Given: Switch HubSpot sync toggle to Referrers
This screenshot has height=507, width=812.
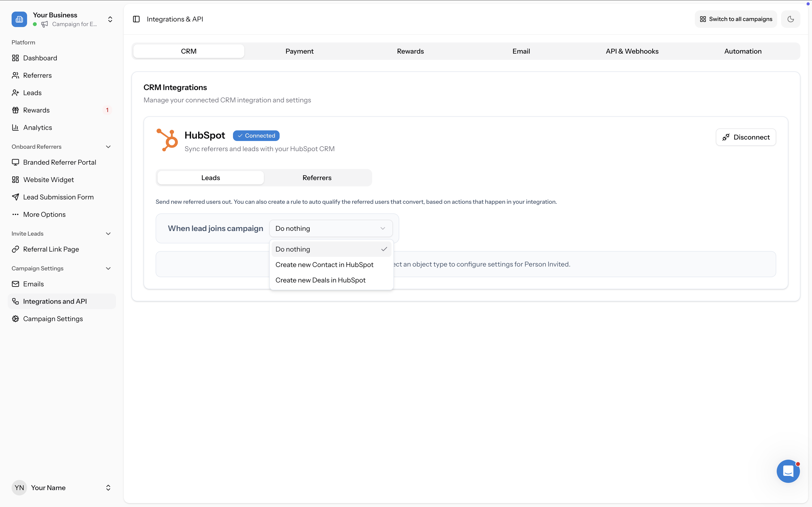Looking at the screenshot, I should point(317,177).
